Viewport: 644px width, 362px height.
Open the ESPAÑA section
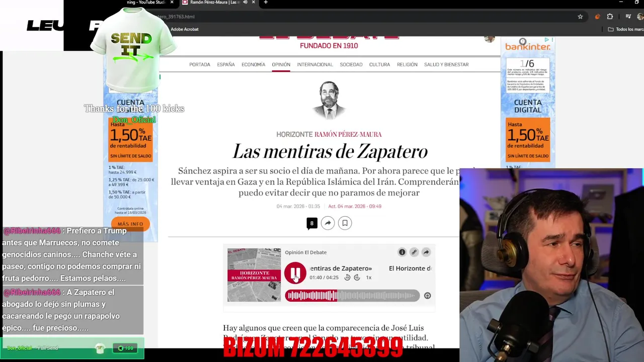(x=226, y=64)
